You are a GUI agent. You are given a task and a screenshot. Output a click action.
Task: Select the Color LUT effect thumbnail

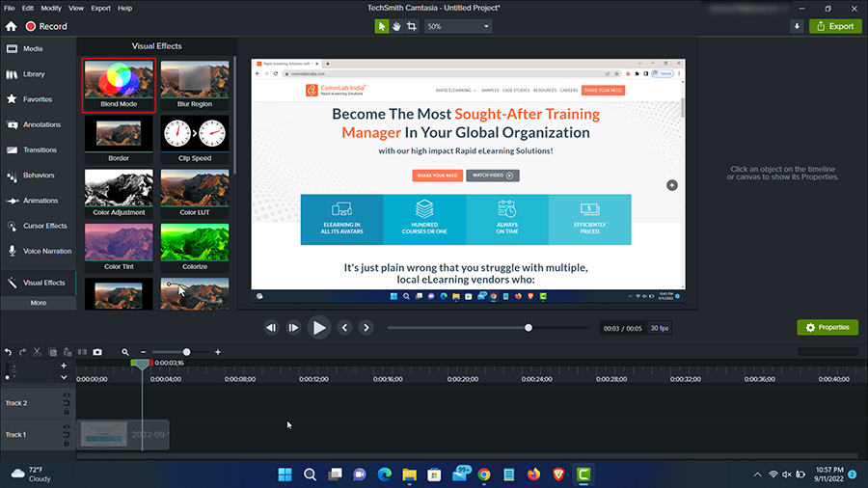pos(195,193)
